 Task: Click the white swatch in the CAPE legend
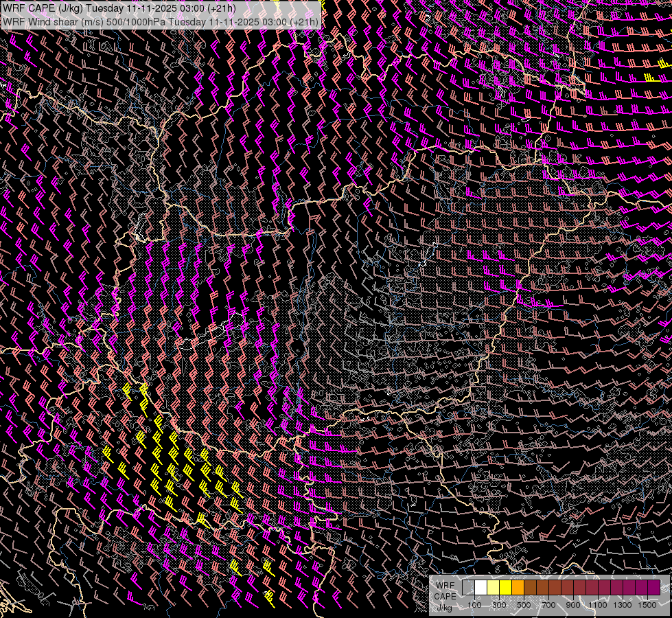480,588
